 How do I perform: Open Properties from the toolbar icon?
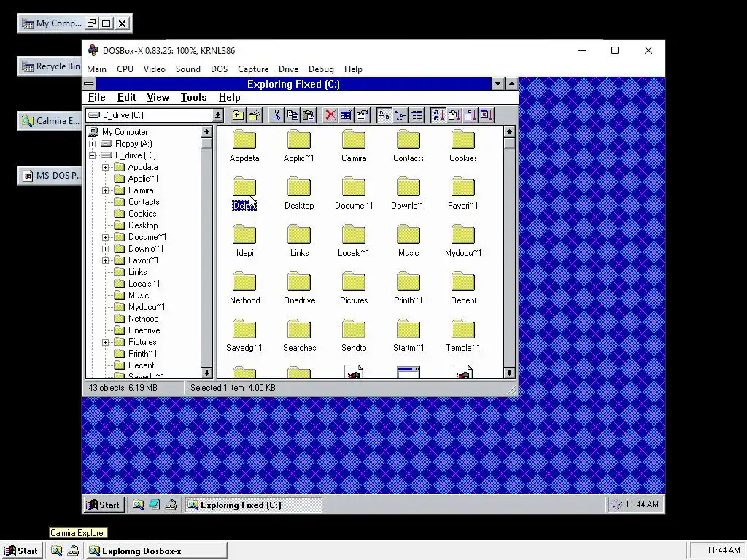point(363,115)
